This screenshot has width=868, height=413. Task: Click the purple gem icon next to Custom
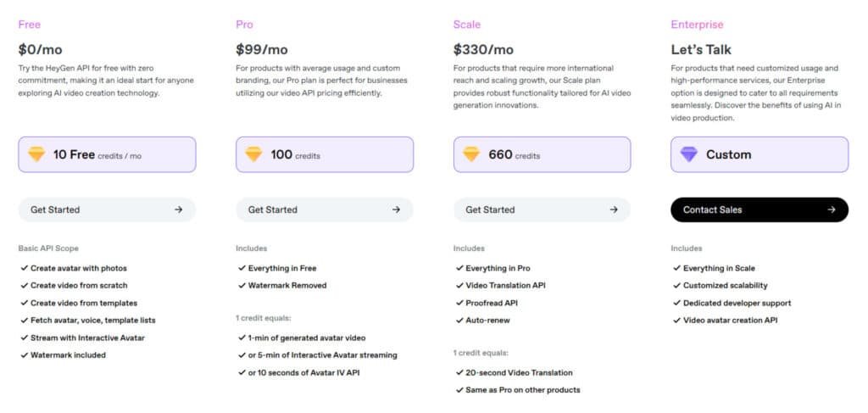(689, 154)
